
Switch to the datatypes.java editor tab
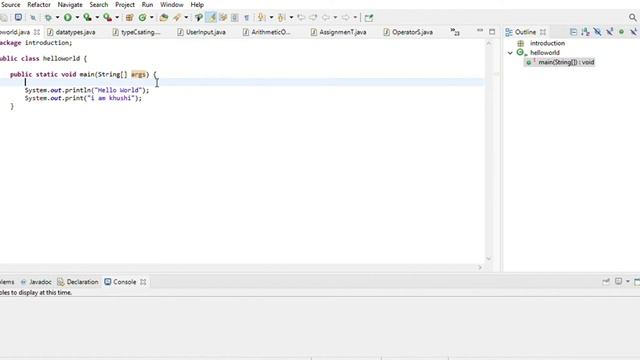click(x=71, y=32)
